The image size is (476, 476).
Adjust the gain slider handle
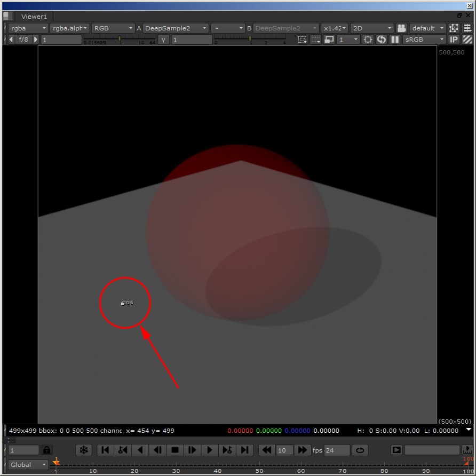click(120, 38)
